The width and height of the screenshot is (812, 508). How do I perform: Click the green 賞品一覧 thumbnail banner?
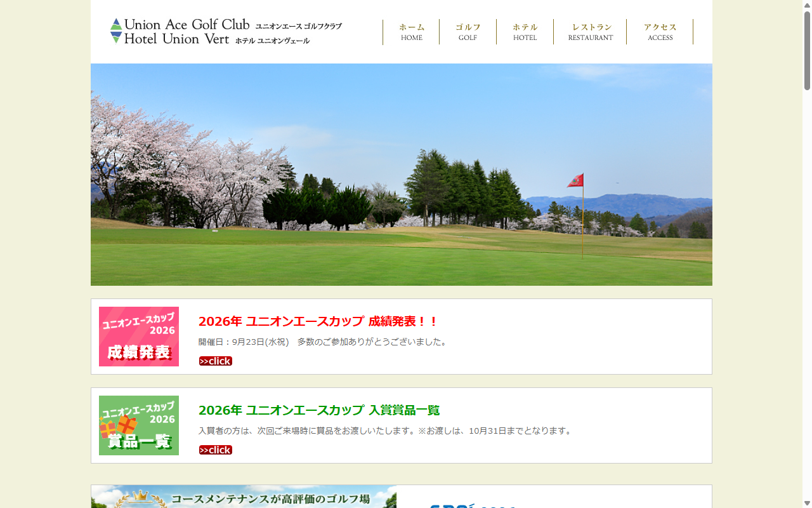(139, 425)
